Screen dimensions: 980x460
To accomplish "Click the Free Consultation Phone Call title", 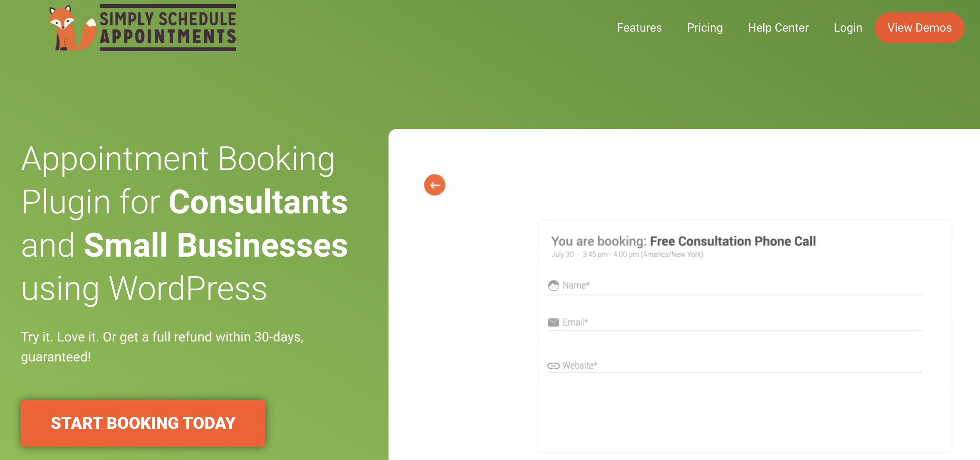I will pyautogui.click(x=733, y=241).
